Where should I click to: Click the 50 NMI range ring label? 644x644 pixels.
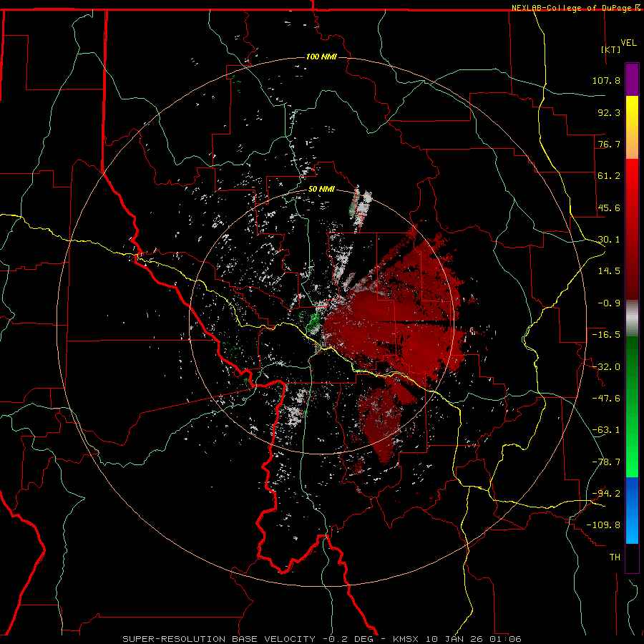321,190
